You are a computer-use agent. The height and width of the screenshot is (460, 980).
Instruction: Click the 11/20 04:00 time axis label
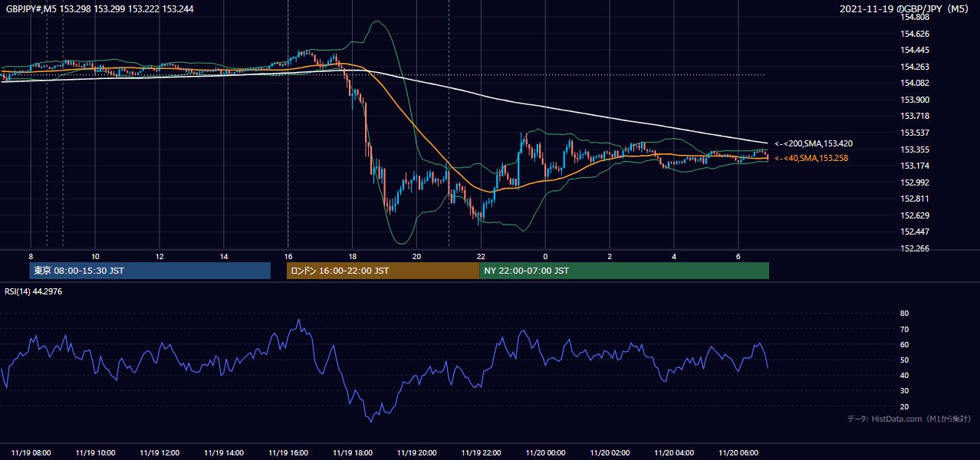point(674,453)
